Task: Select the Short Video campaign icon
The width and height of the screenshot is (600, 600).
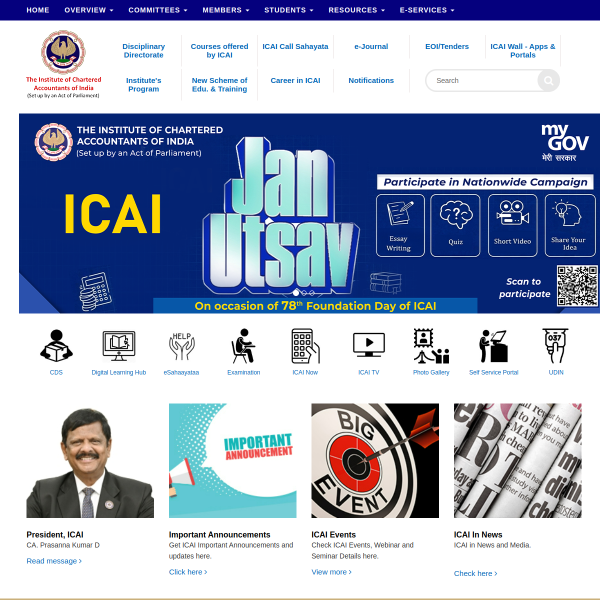Action: pyautogui.click(x=512, y=225)
